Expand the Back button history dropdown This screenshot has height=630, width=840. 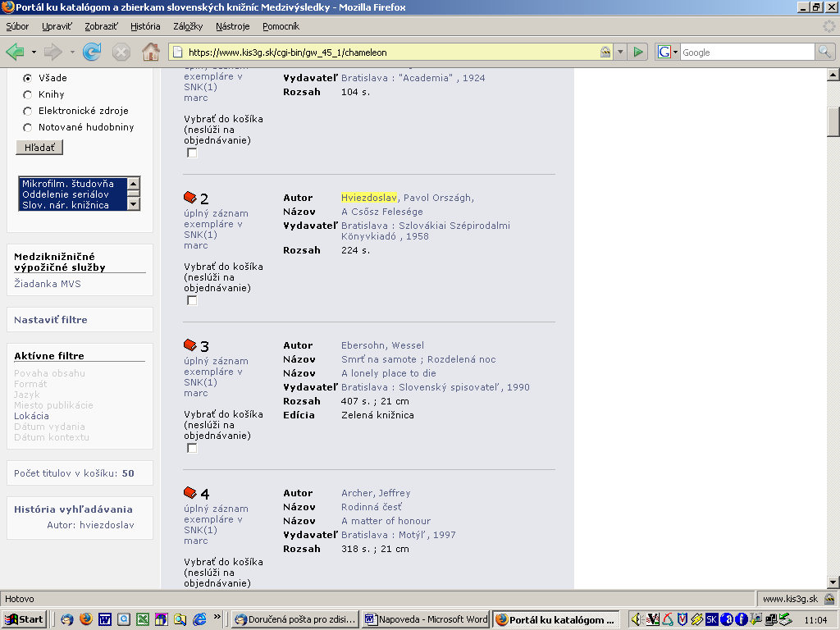34,52
